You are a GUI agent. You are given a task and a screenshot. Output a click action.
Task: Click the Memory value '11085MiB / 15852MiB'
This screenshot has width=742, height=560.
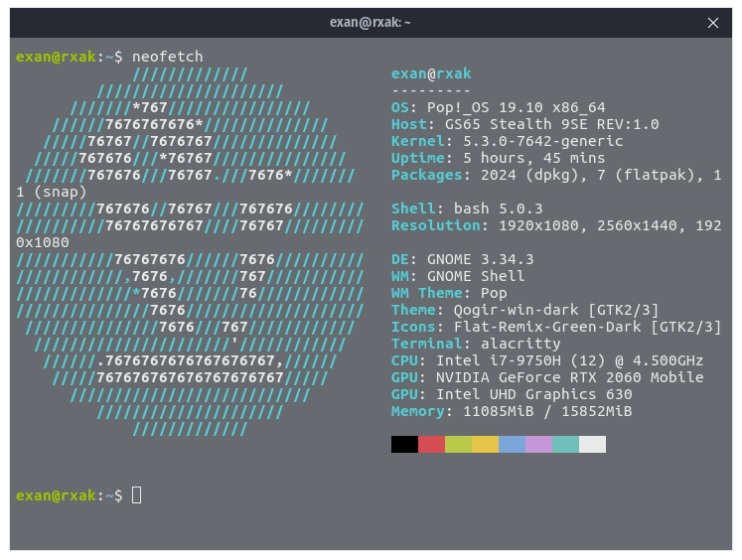click(x=547, y=411)
